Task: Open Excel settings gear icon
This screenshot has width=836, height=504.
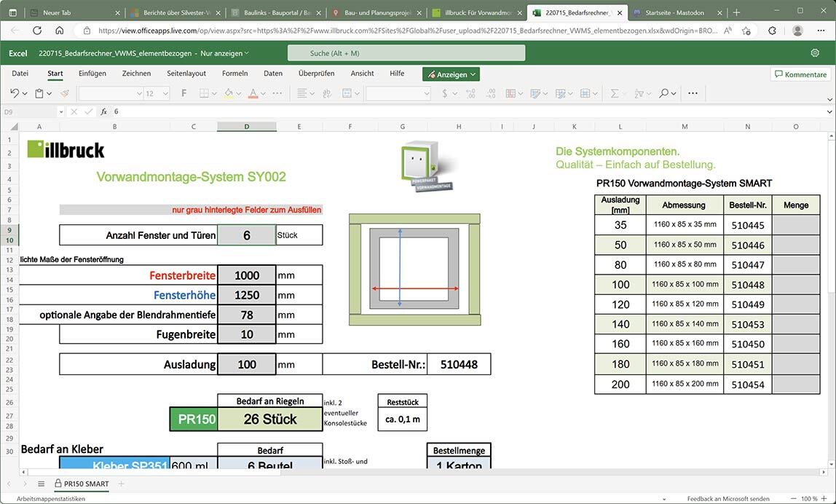Action: point(815,52)
